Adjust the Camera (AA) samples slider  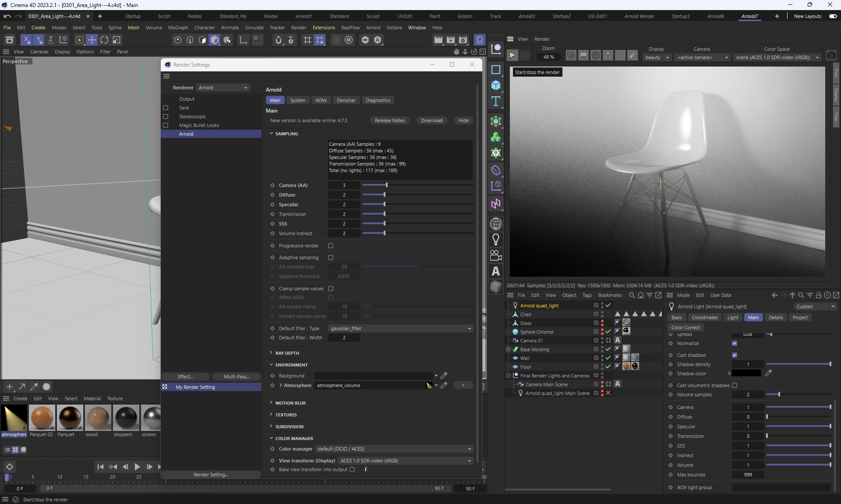click(386, 185)
